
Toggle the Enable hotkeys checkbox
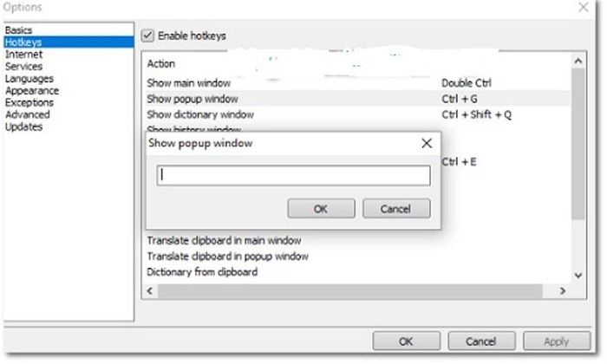pyautogui.click(x=147, y=36)
